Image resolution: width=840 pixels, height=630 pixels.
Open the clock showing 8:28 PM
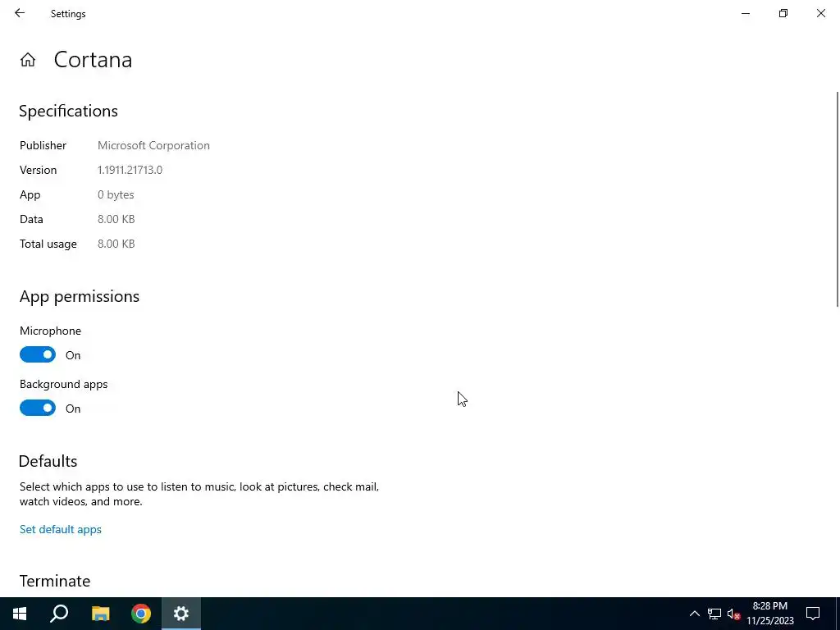coord(770,614)
